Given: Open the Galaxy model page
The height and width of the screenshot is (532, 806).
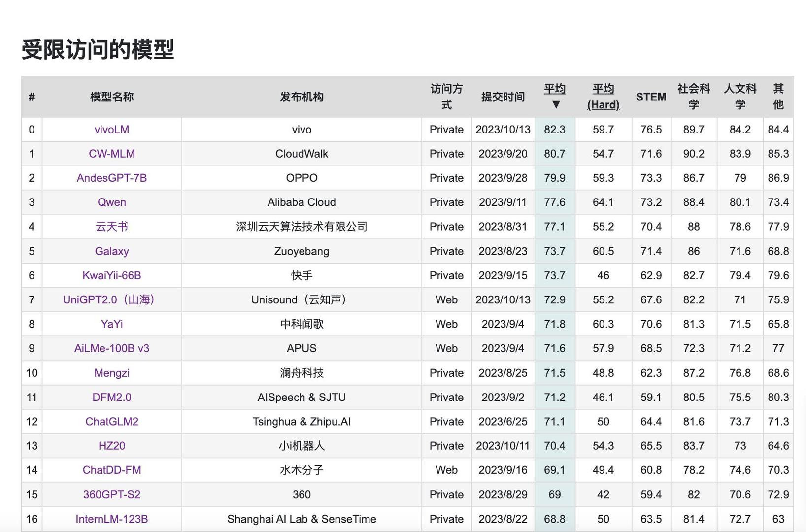Looking at the screenshot, I should tap(111, 251).
